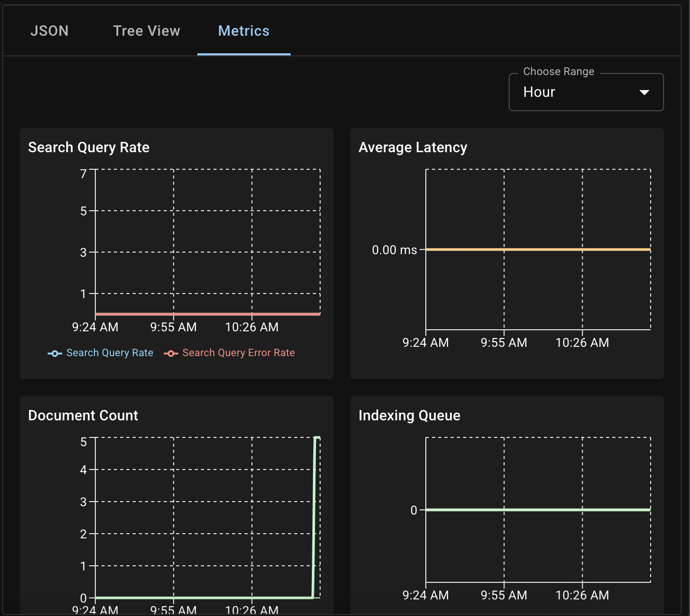
Task: Click the blue circle marker beside Search Query Rate
Action: click(x=55, y=353)
